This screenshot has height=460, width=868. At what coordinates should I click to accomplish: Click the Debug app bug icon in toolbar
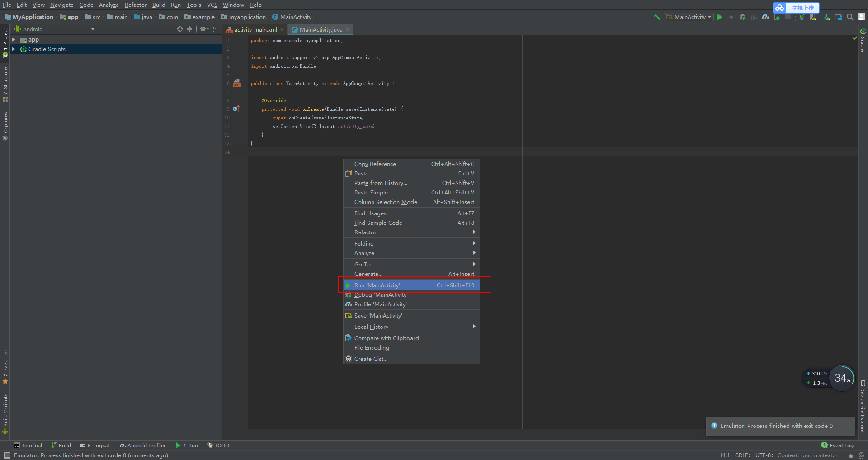[742, 17]
